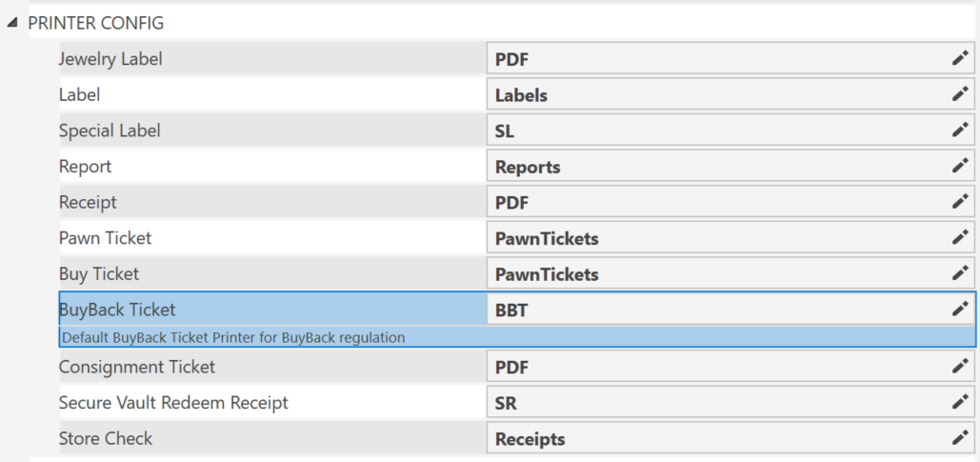Select the Reports printer value field
This screenshot has width=980, height=462.
point(730,167)
